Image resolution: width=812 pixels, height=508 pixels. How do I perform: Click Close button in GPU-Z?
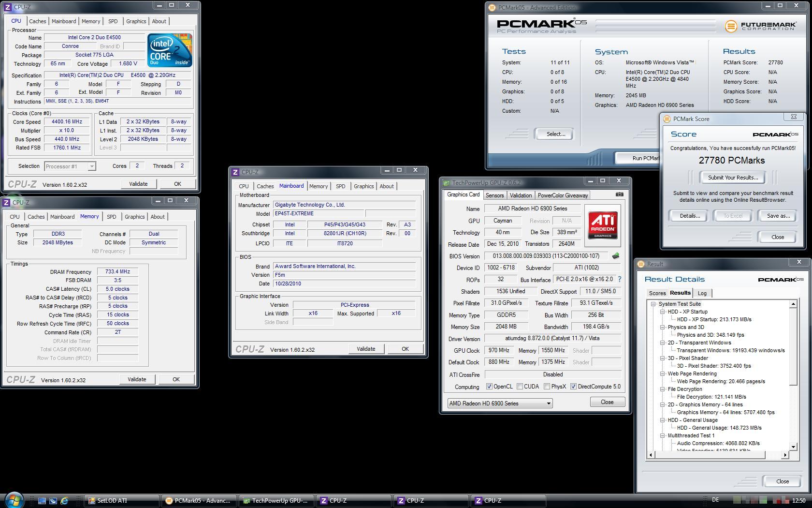(x=607, y=402)
